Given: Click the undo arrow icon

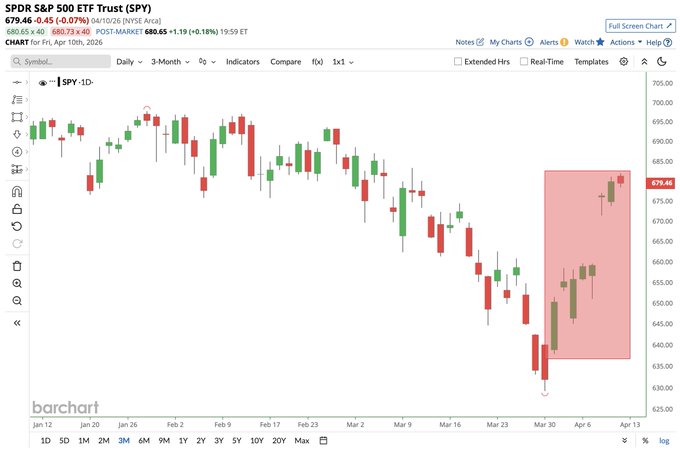Looking at the screenshot, I should tap(17, 226).
